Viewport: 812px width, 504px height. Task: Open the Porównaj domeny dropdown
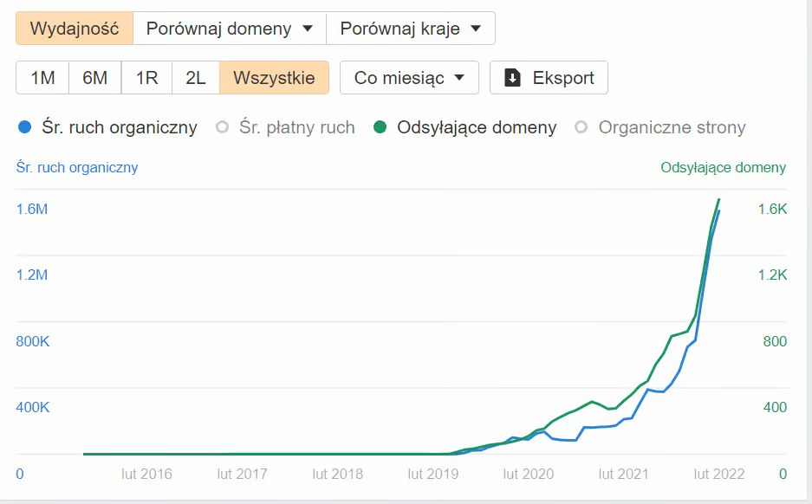(228, 27)
